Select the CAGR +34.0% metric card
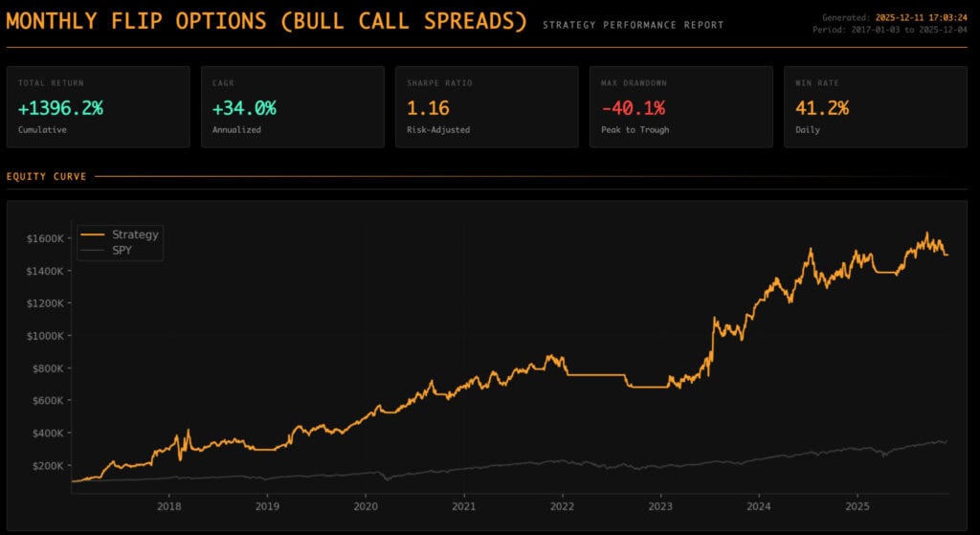The height and width of the screenshot is (535, 980). [x=292, y=106]
